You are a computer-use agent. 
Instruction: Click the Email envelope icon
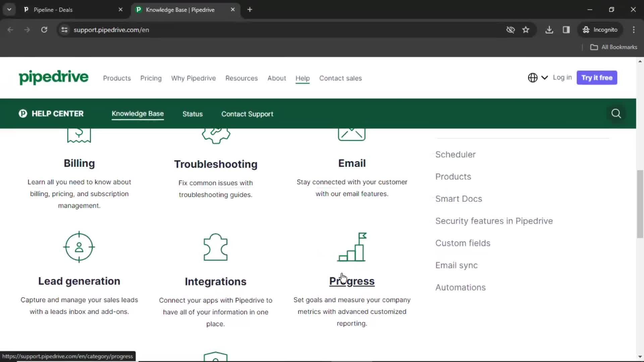click(x=352, y=135)
